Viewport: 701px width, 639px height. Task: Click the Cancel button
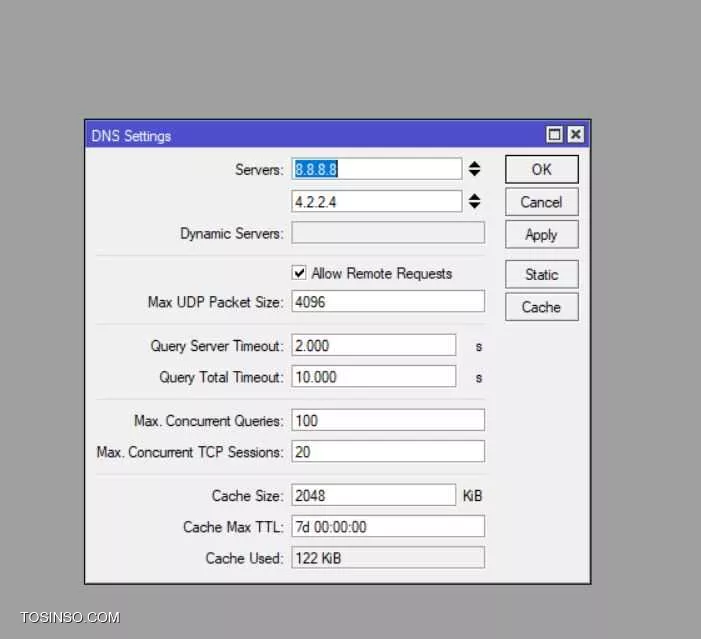(541, 202)
